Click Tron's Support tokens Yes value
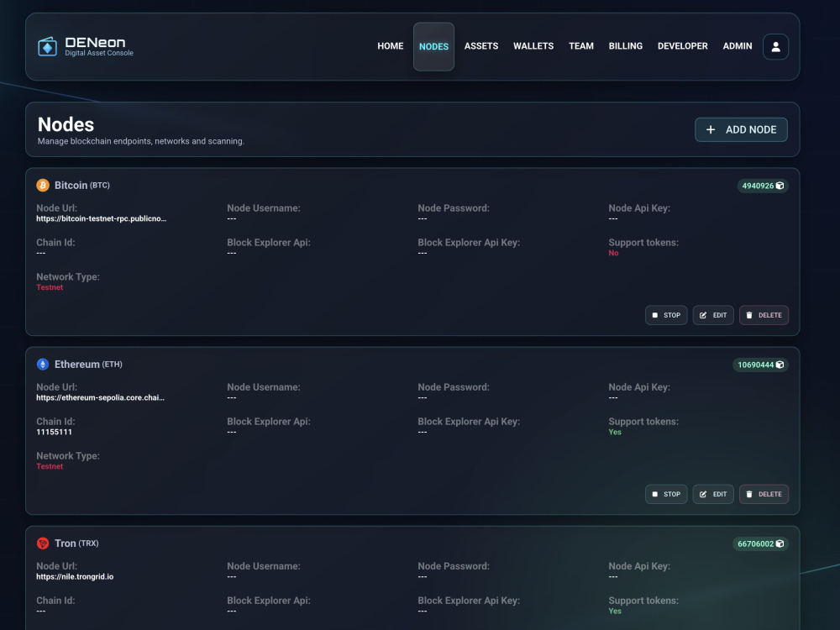The width and height of the screenshot is (840, 630). point(615,612)
